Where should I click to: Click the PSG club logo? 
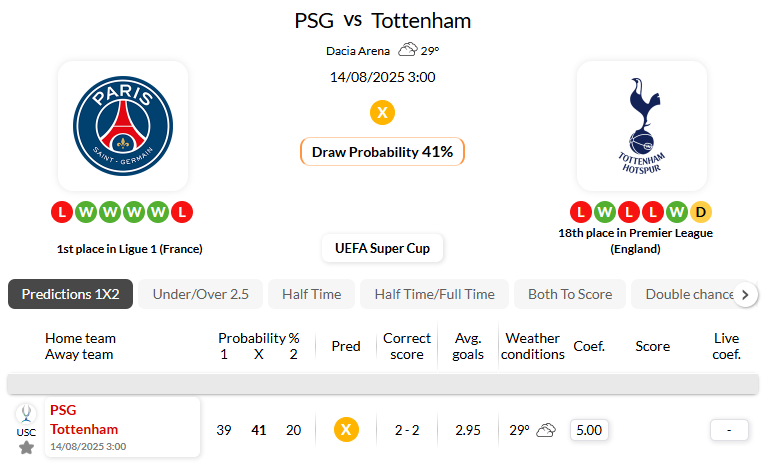point(123,125)
